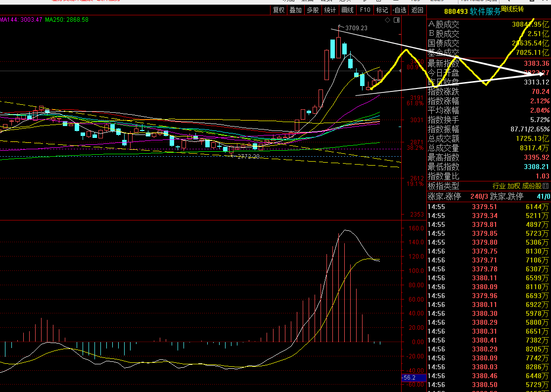
Task: Click the 标记 mark button
Action: 382,10
